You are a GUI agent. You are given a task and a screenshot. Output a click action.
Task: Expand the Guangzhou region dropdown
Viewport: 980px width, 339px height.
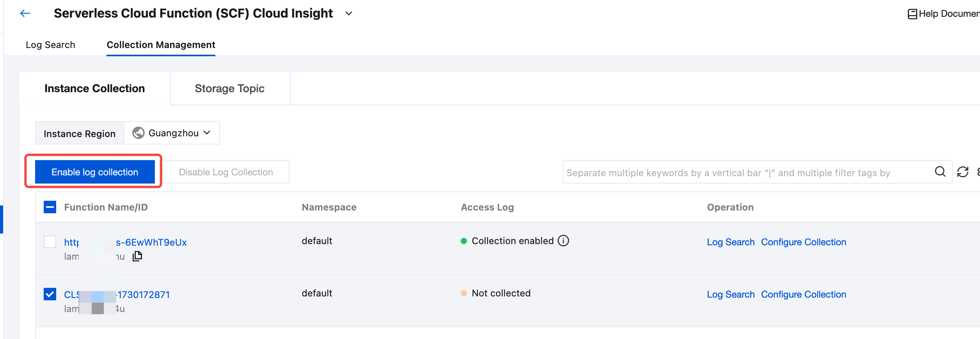click(x=207, y=133)
